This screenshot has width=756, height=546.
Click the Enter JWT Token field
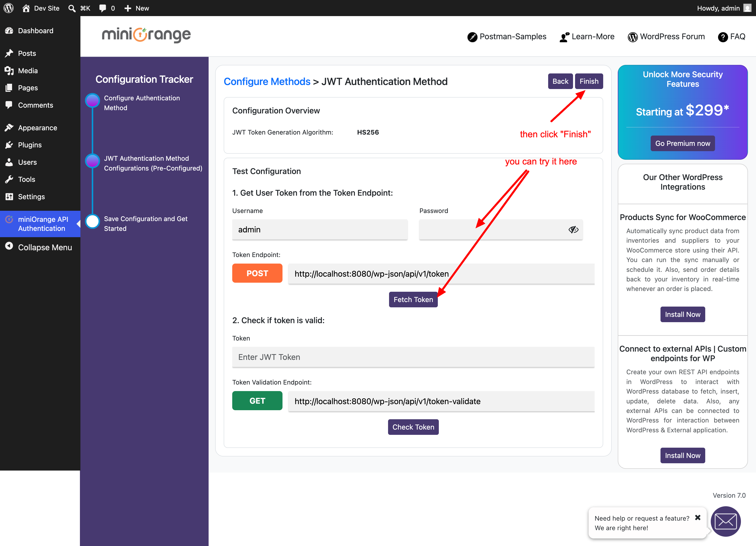click(x=413, y=357)
